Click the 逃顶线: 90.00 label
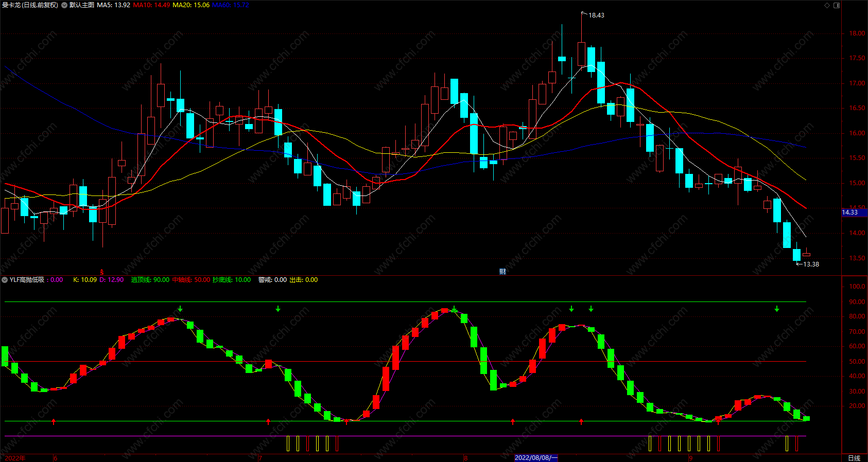 coord(150,280)
